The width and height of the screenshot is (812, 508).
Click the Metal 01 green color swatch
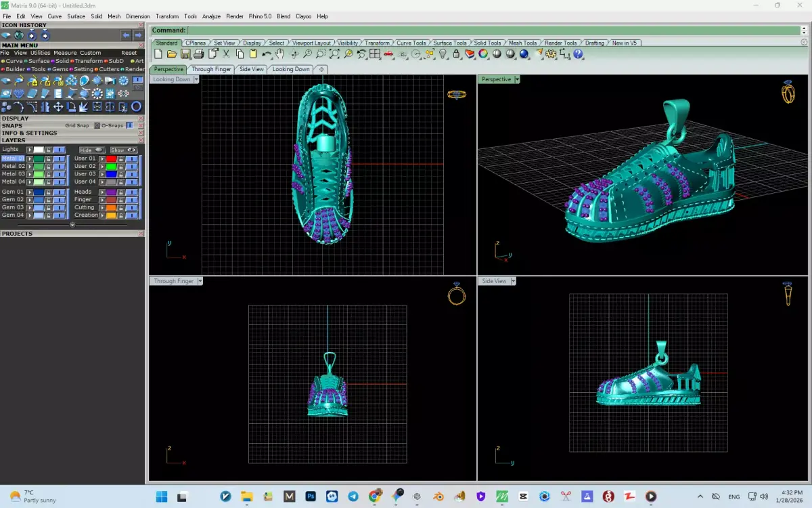click(39, 158)
